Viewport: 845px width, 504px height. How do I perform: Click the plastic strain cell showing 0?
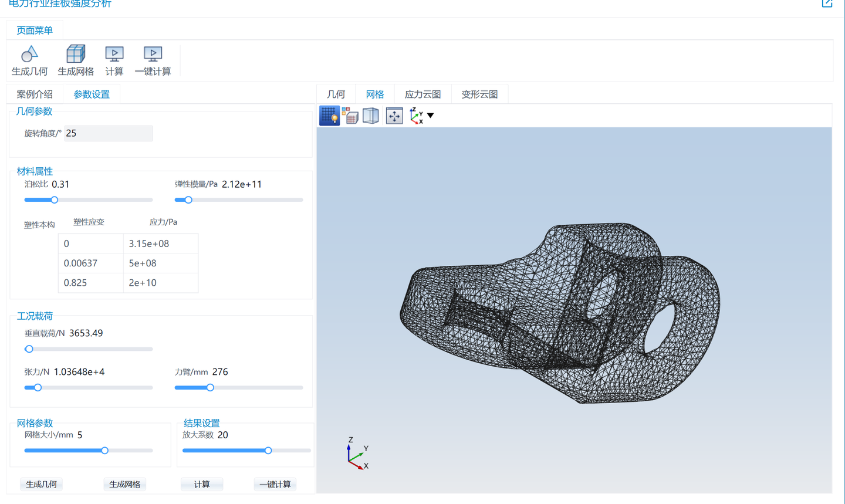click(x=91, y=243)
